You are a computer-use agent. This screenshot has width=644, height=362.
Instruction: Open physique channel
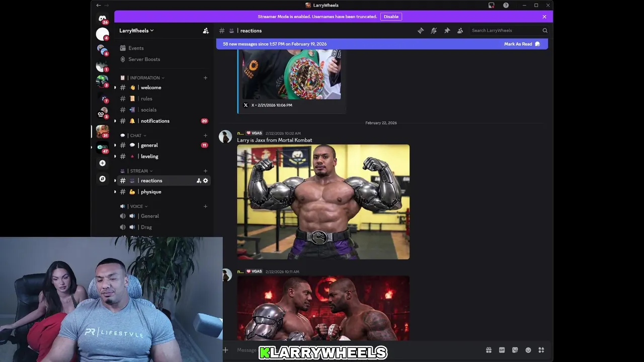[x=164, y=192]
